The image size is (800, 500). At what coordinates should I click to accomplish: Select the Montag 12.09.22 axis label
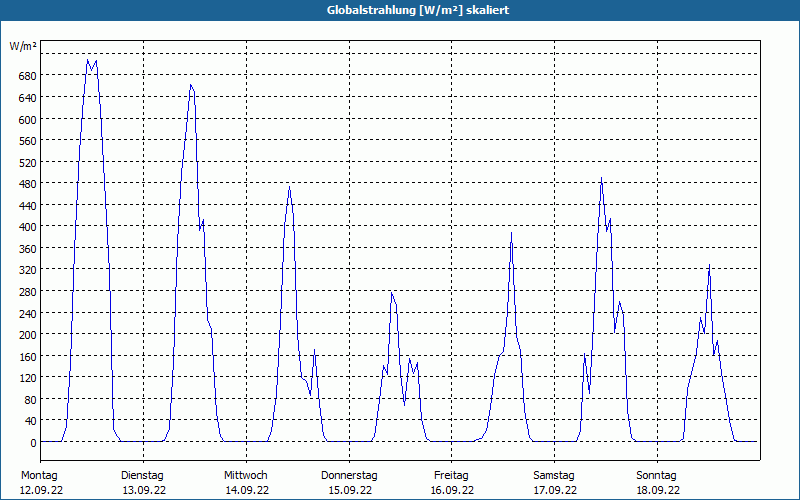pos(41,483)
